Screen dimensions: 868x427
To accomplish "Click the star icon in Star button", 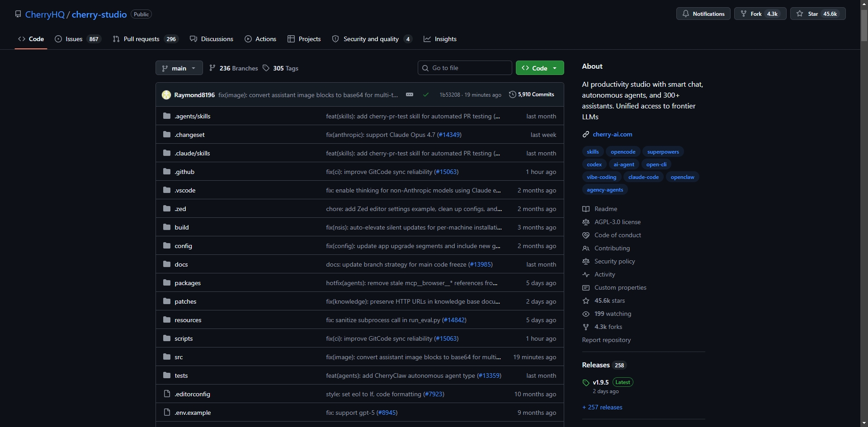I will (800, 14).
